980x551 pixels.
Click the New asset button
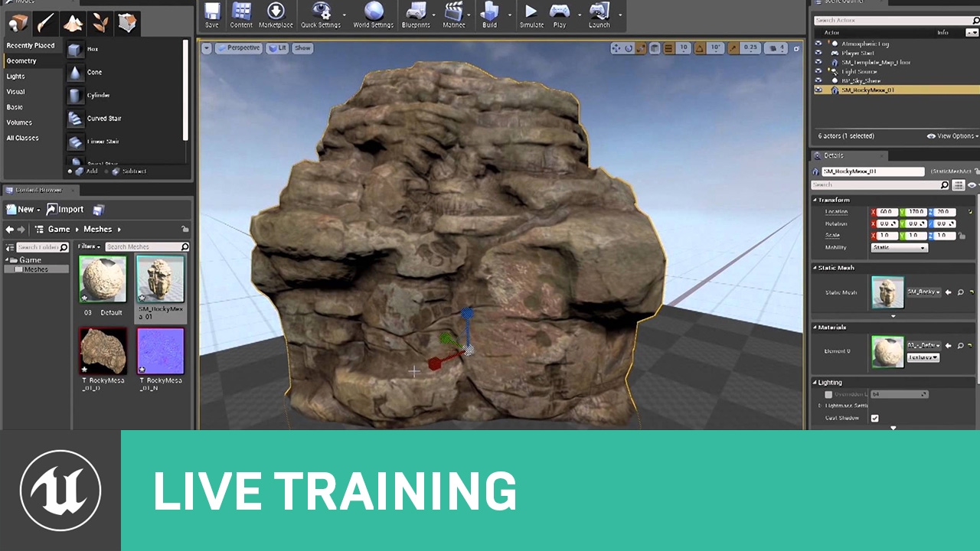[x=24, y=210]
